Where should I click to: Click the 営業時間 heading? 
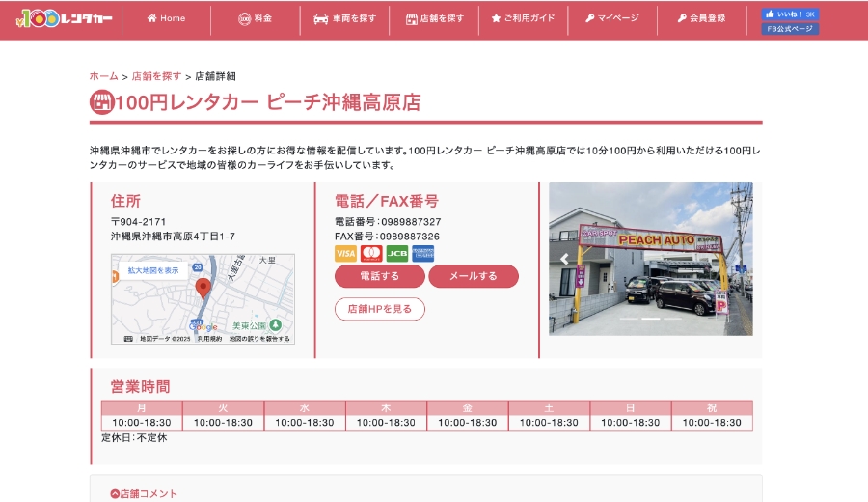click(x=140, y=387)
